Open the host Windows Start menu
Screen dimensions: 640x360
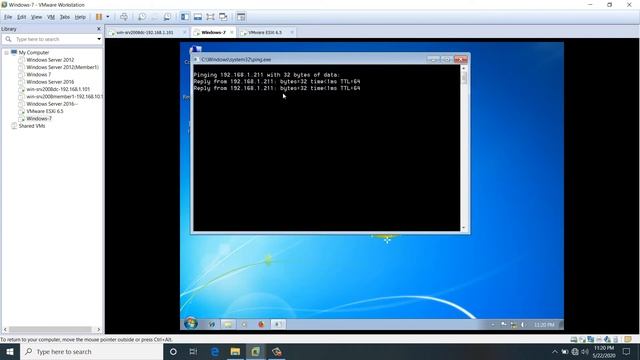tap(10, 351)
